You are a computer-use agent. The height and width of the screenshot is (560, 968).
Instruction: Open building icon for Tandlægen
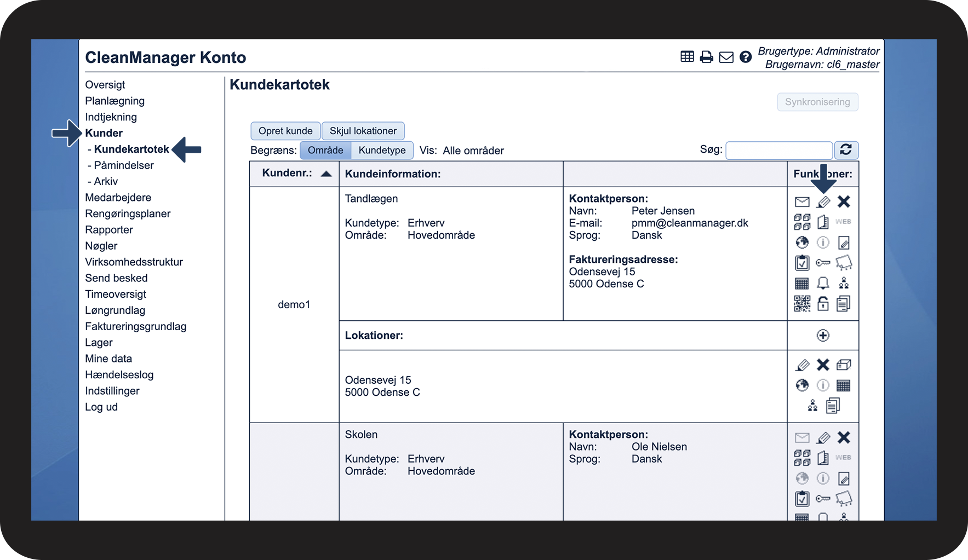(x=823, y=222)
